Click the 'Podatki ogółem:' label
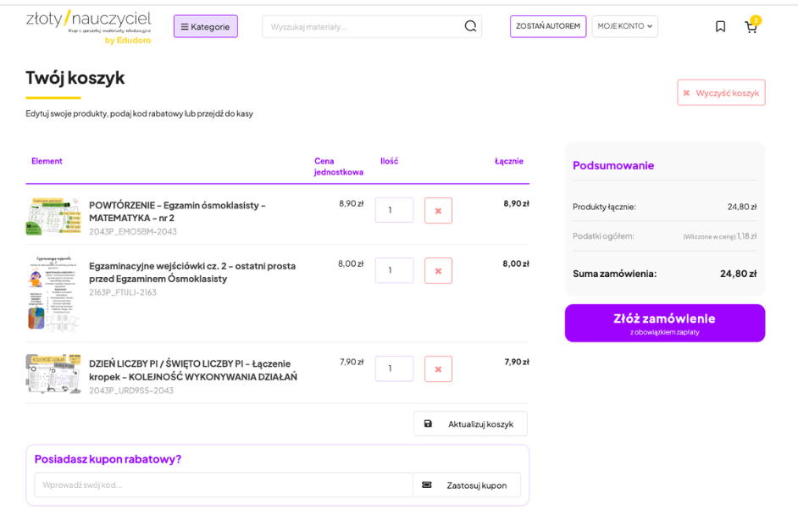 (x=603, y=236)
